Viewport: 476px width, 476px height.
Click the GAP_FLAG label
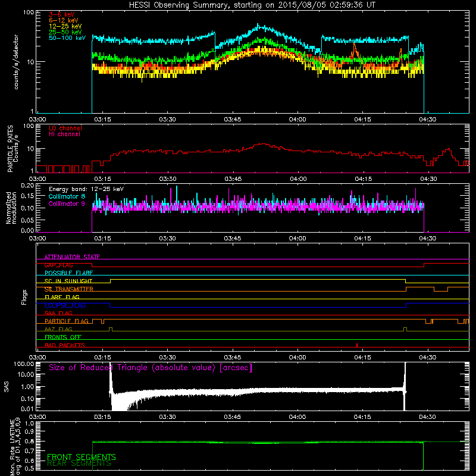pyautogui.click(x=58, y=265)
